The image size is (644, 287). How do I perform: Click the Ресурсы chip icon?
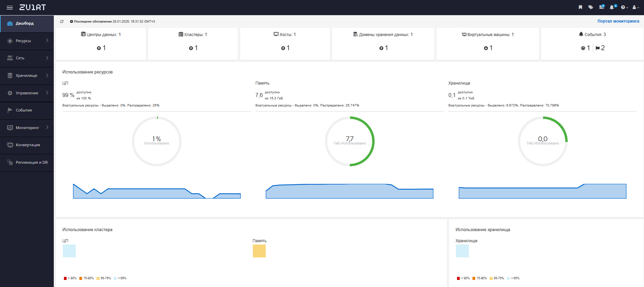click(x=10, y=41)
